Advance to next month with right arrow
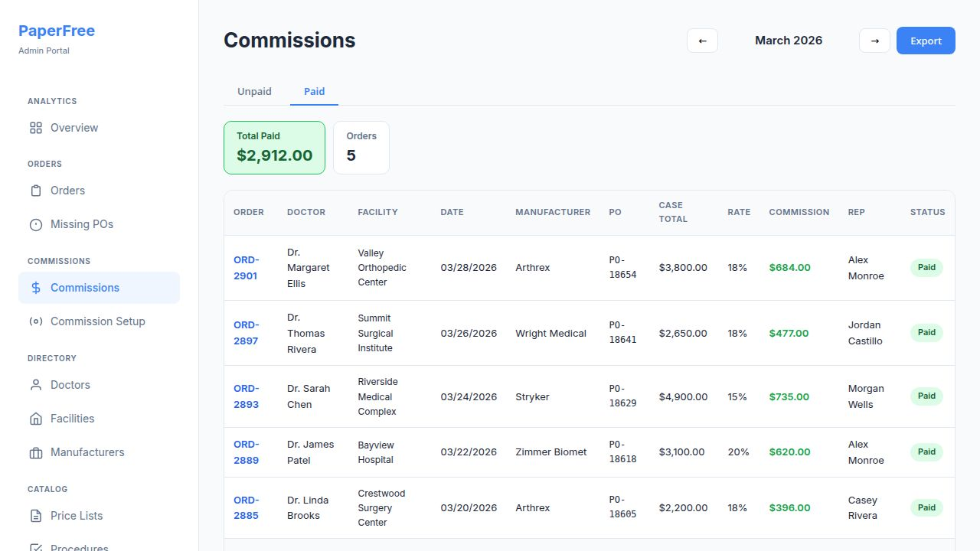The image size is (980, 551). [874, 41]
